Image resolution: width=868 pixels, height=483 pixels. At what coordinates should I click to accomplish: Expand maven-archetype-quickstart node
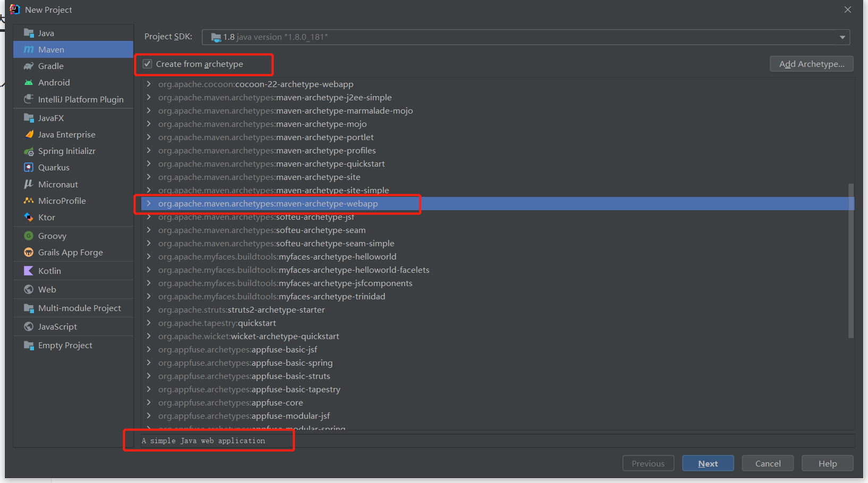coord(149,163)
